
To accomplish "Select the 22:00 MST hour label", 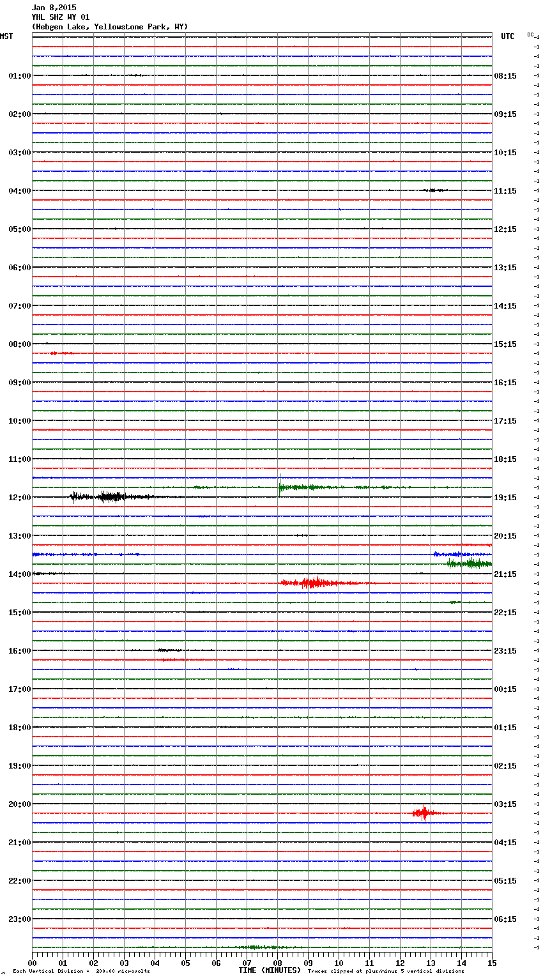I will [19, 881].
